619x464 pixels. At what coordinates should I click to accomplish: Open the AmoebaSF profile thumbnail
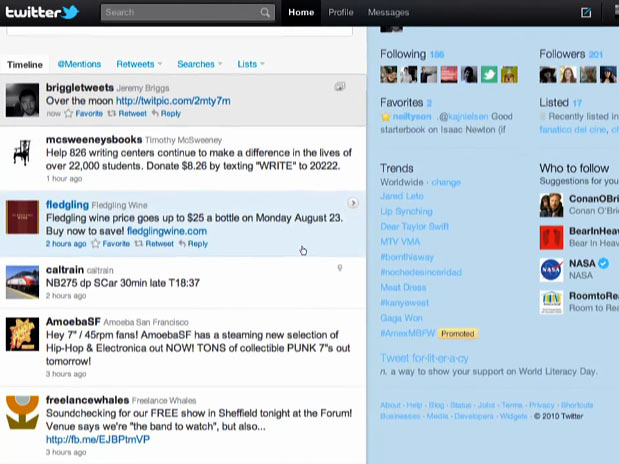(22, 334)
